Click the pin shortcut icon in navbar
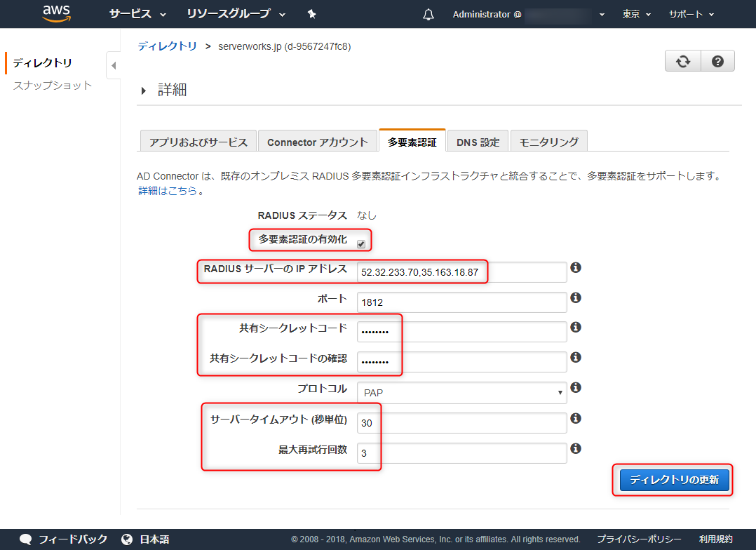The height and width of the screenshot is (550, 756). tap(311, 14)
